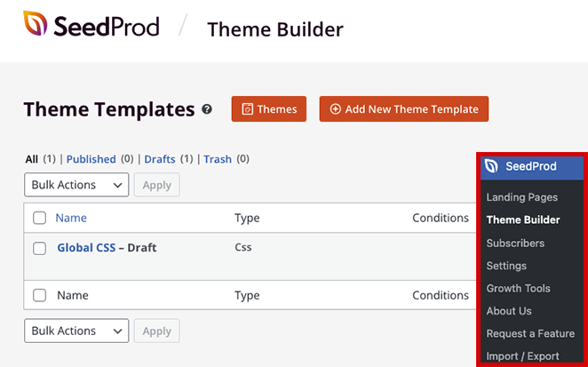Open the top Bulk Actions dropdown
Viewport: 588px width, 367px height.
coord(76,185)
